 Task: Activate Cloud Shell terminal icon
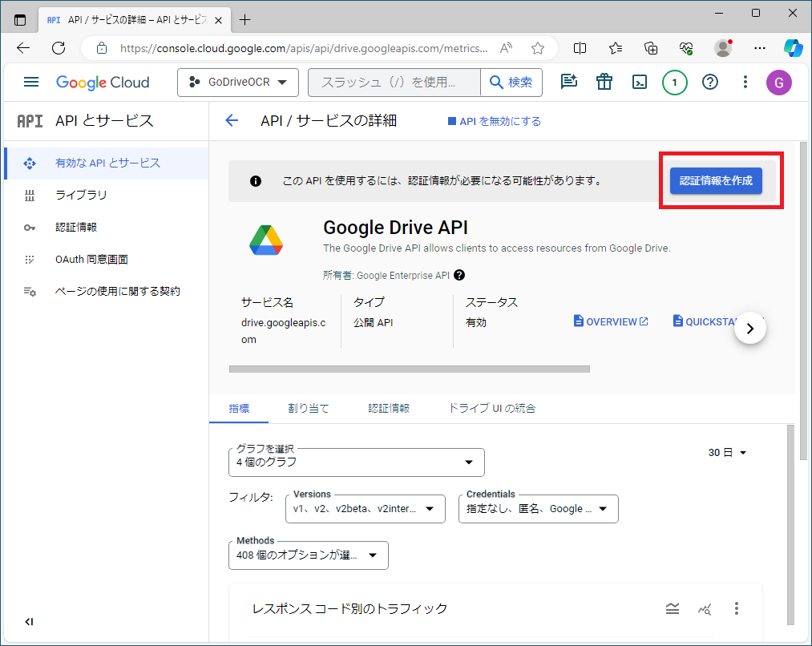click(x=639, y=82)
